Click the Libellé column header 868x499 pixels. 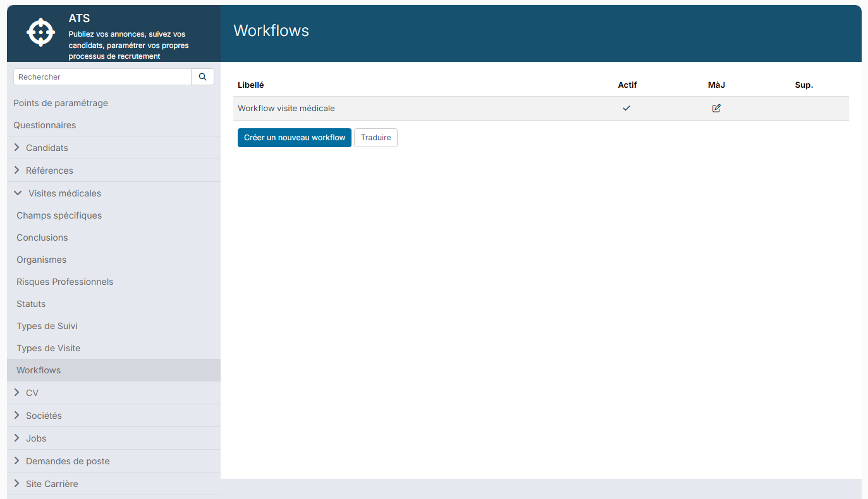tap(251, 85)
